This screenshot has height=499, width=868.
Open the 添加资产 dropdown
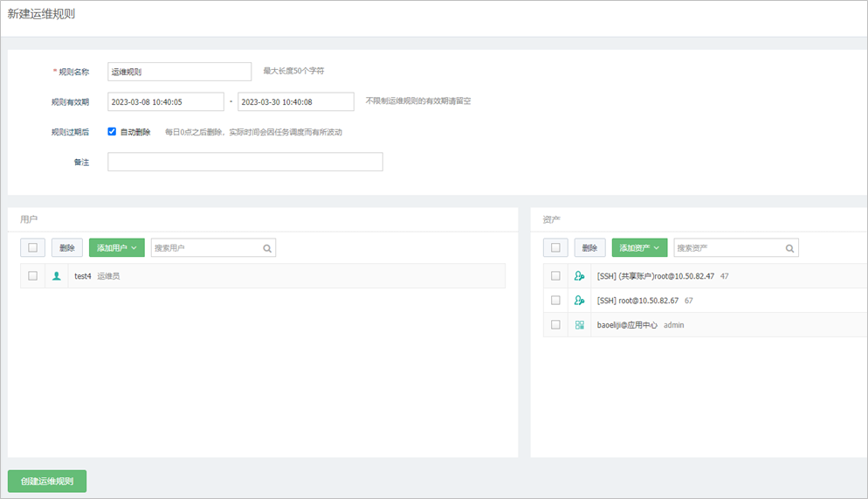pos(639,247)
